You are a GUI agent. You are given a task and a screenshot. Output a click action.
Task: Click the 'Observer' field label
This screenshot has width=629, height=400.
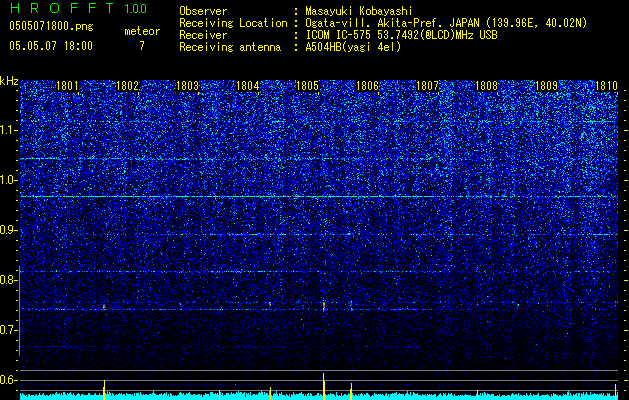[203, 11]
